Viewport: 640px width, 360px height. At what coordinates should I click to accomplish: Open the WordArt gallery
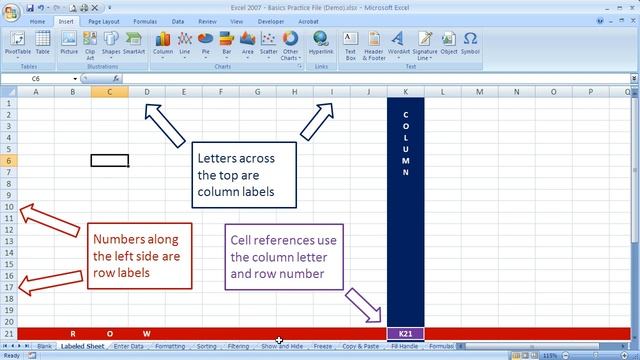398,45
